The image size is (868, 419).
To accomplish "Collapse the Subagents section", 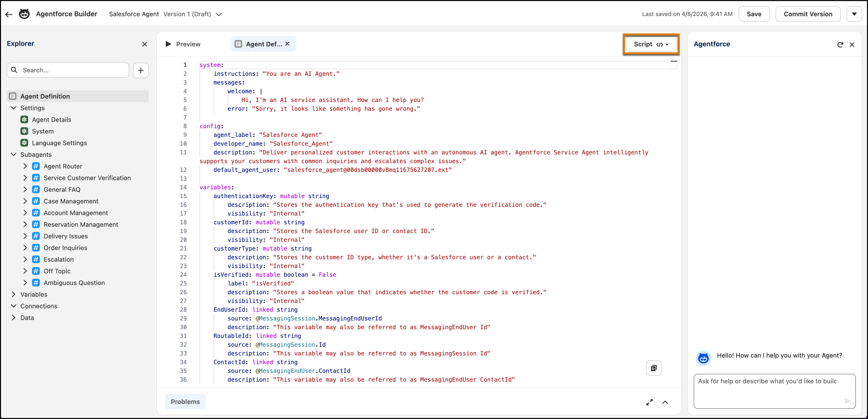I will pyautogui.click(x=14, y=154).
